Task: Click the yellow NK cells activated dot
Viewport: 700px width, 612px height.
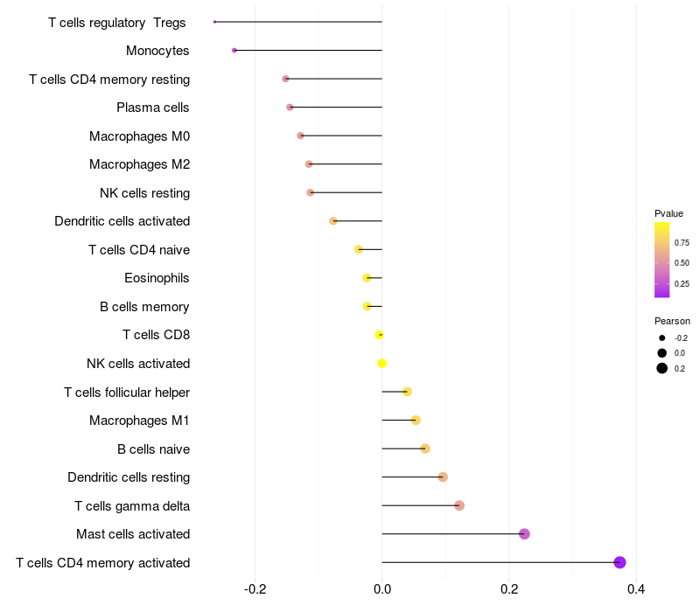Action: click(382, 364)
